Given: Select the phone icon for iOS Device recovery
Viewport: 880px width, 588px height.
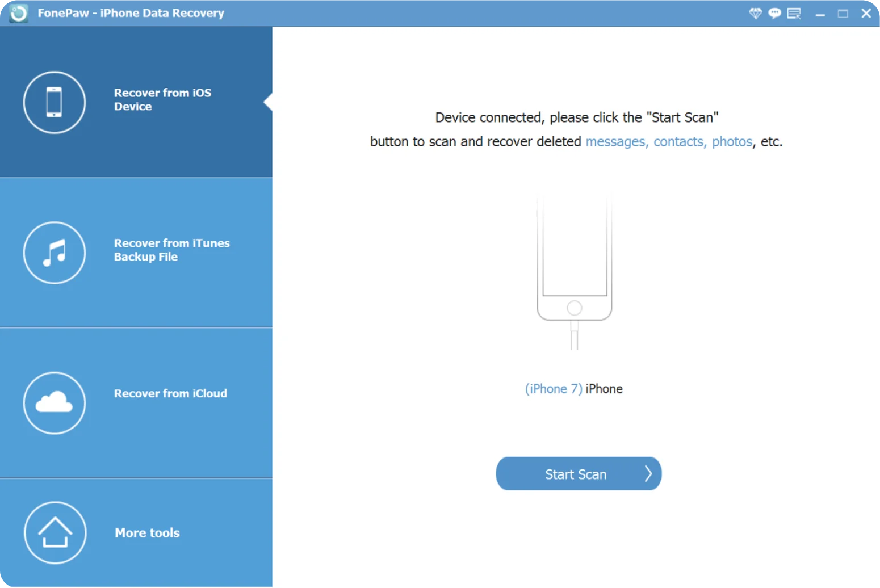Looking at the screenshot, I should [x=54, y=102].
